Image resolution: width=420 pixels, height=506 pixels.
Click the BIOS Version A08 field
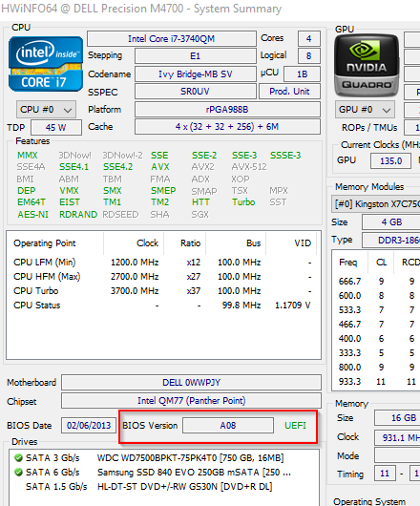pyautogui.click(x=228, y=425)
